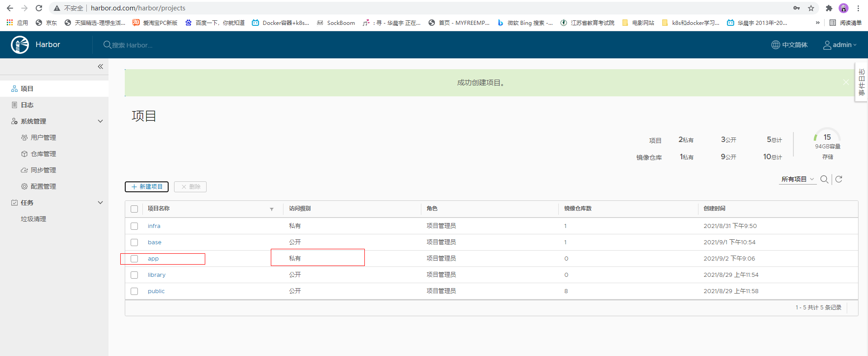
Task: Open the app project link
Action: click(x=153, y=259)
